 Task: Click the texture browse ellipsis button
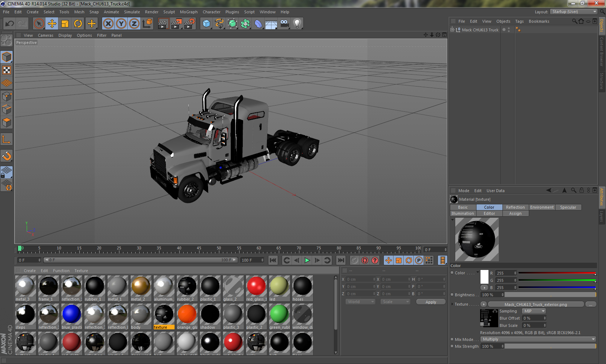point(590,305)
